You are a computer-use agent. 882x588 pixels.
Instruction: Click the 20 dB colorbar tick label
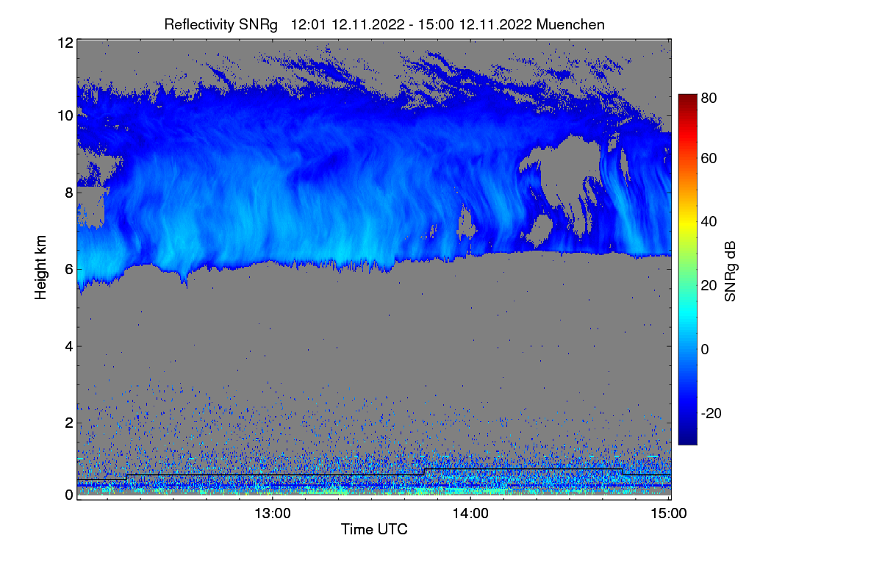tap(709, 285)
